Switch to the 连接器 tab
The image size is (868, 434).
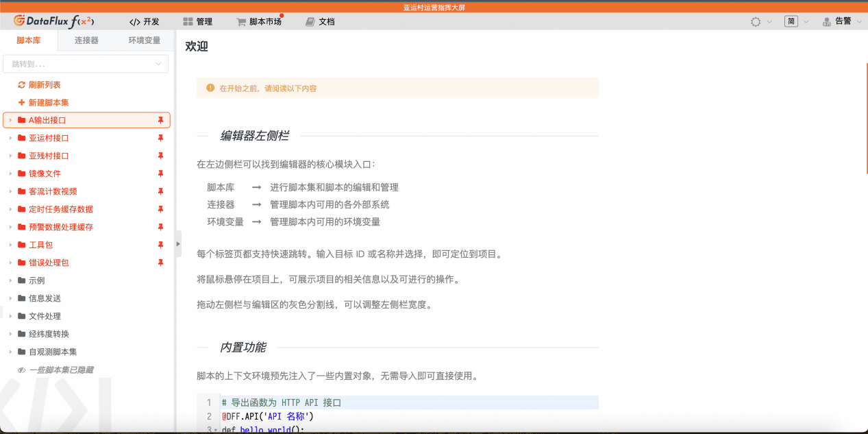86,40
